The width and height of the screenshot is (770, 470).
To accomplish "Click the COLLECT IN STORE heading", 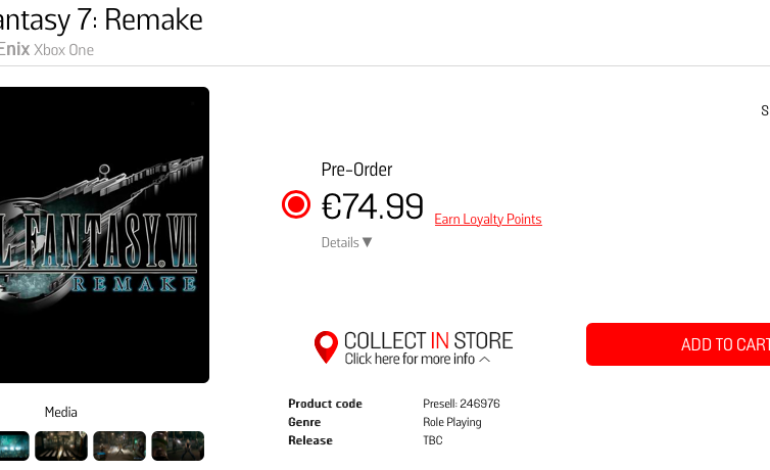I will coord(428,340).
